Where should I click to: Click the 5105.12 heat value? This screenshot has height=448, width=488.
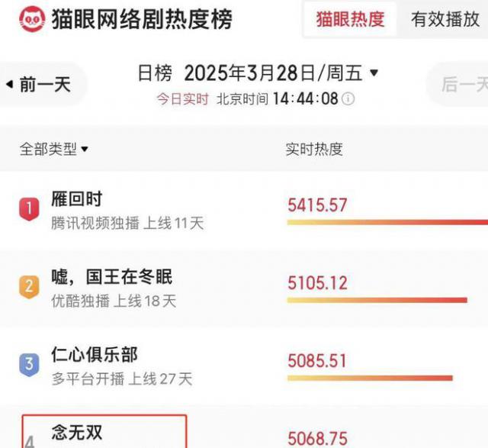317,283
